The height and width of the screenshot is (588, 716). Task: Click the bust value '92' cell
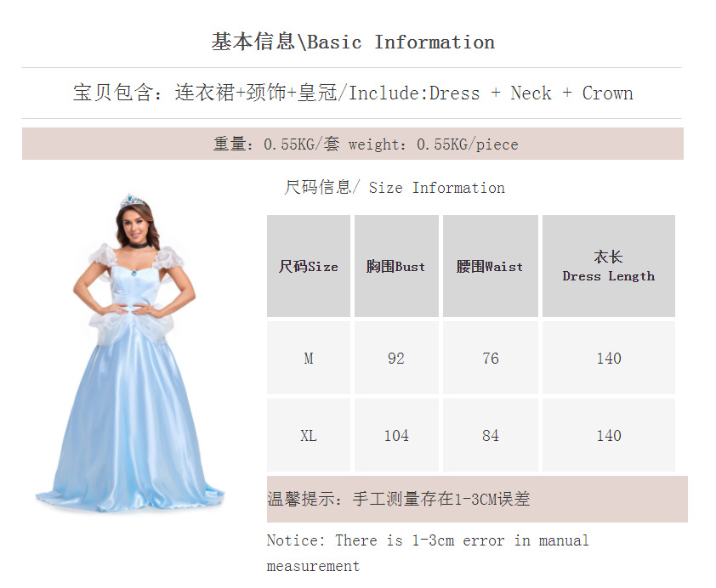pos(396,358)
